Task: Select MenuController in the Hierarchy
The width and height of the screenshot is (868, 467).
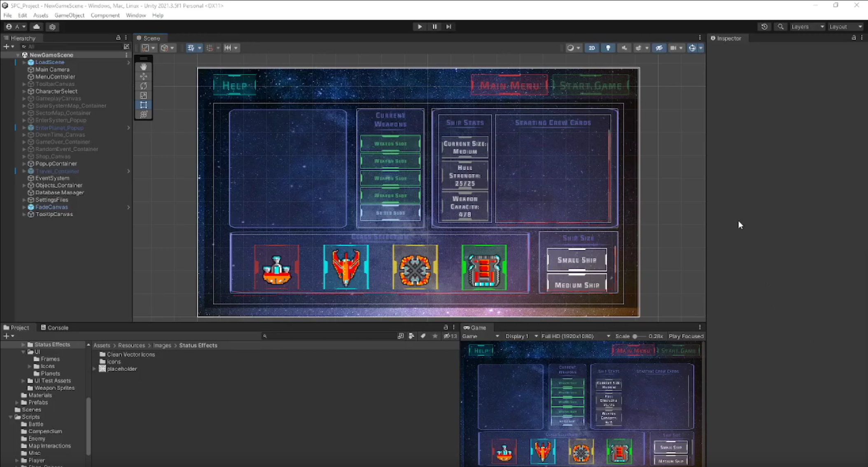Action: click(x=55, y=77)
